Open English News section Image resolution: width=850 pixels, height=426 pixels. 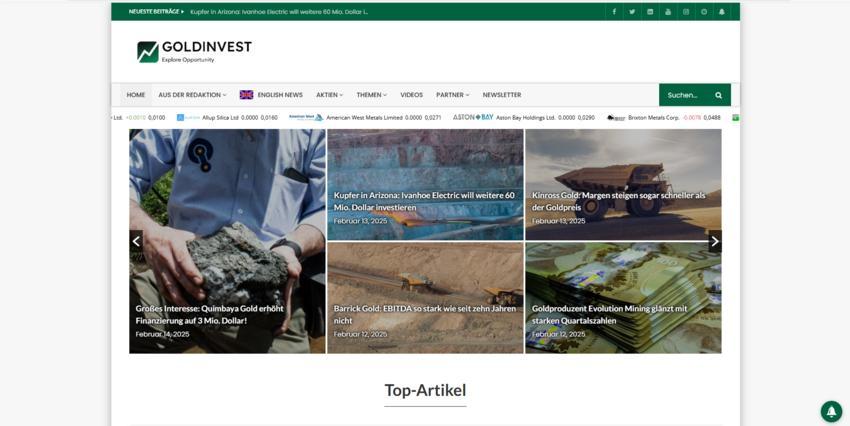click(280, 95)
